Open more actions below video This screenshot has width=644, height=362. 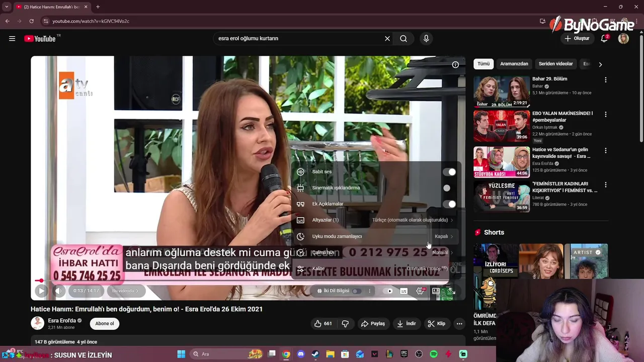(459, 324)
